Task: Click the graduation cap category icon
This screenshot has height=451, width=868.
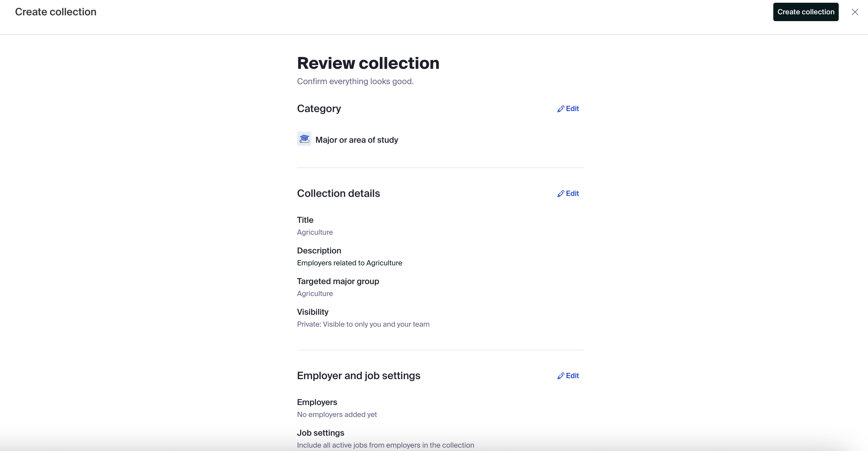Action: [x=304, y=139]
